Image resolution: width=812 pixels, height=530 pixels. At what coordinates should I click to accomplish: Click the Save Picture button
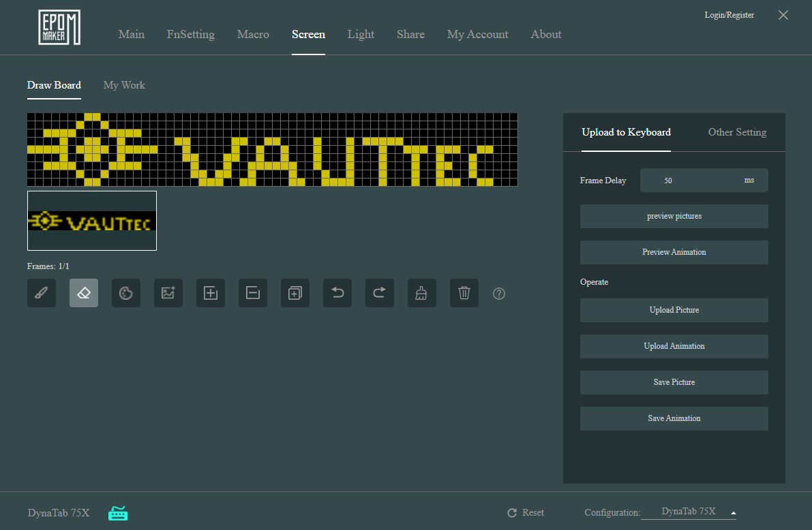[674, 382]
